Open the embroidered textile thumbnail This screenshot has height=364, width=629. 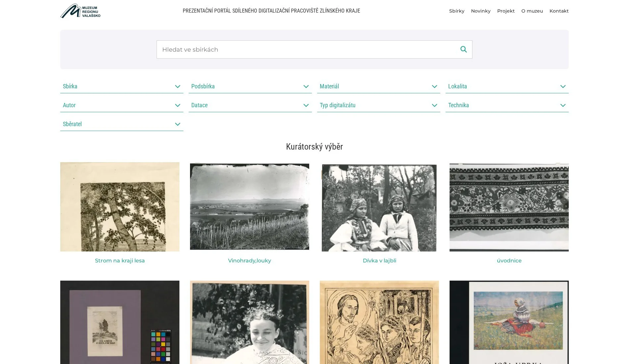pos(509,207)
